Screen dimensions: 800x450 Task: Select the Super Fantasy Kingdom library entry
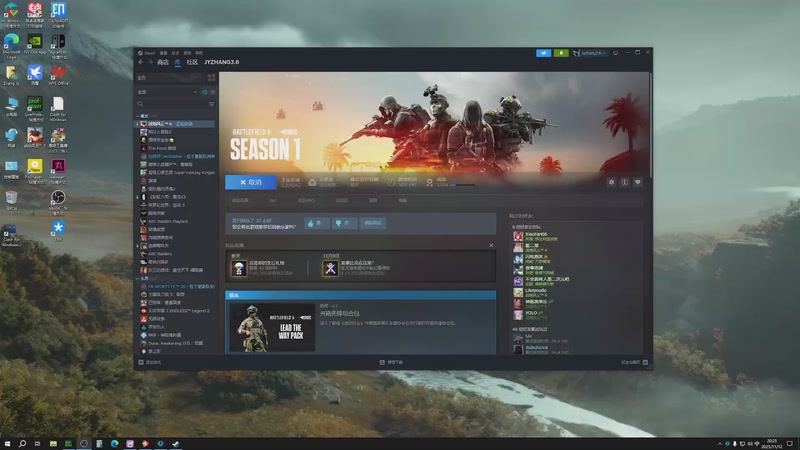point(176,172)
